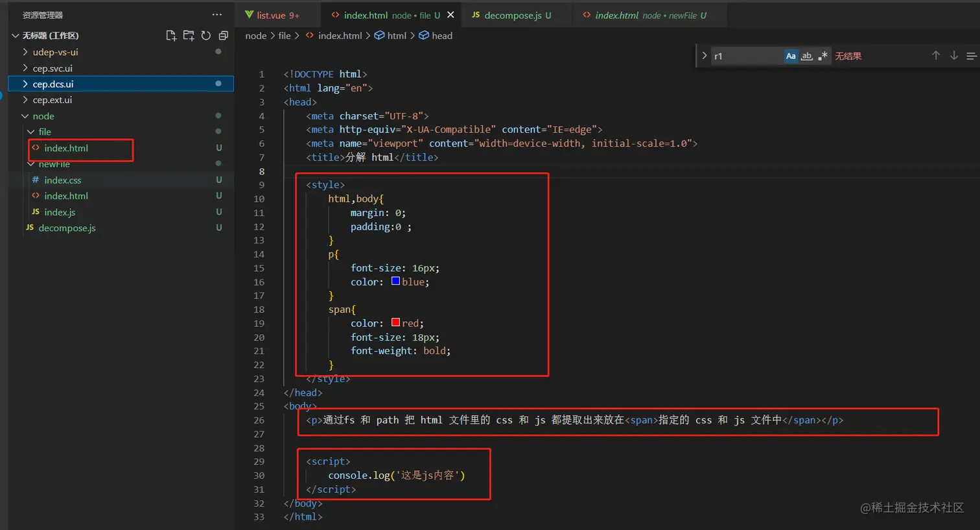Screen dimensions: 980x530
Task: Collapse the node folder
Action: coord(25,116)
